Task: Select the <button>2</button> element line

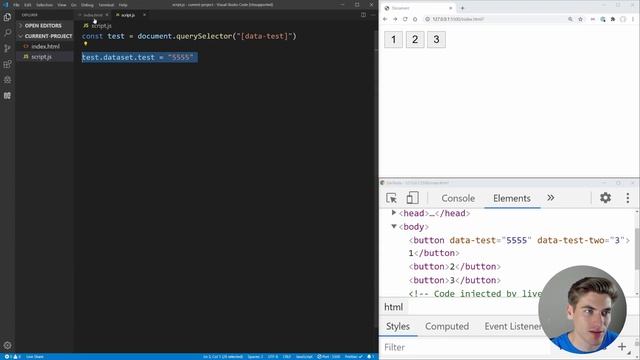Action: click(455, 267)
